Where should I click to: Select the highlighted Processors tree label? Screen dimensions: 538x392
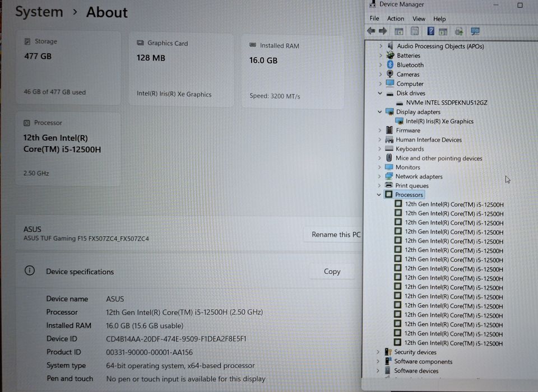coord(409,194)
